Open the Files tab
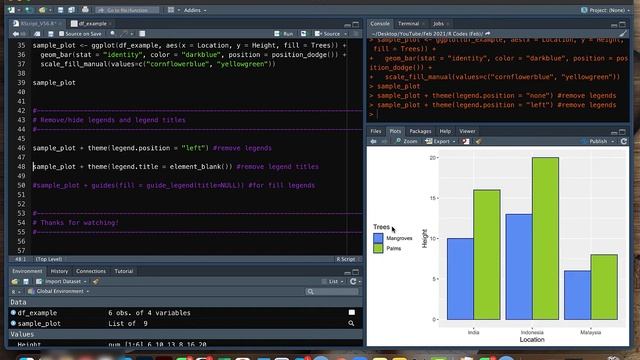The width and height of the screenshot is (640, 360). tap(376, 131)
